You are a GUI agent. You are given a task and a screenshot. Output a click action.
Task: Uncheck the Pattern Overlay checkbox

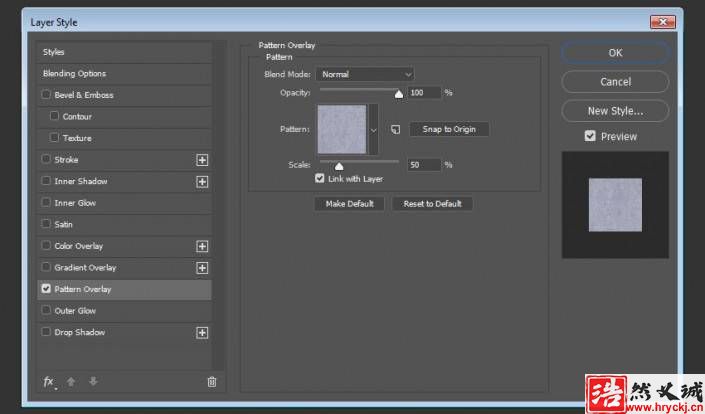pyautogui.click(x=46, y=289)
